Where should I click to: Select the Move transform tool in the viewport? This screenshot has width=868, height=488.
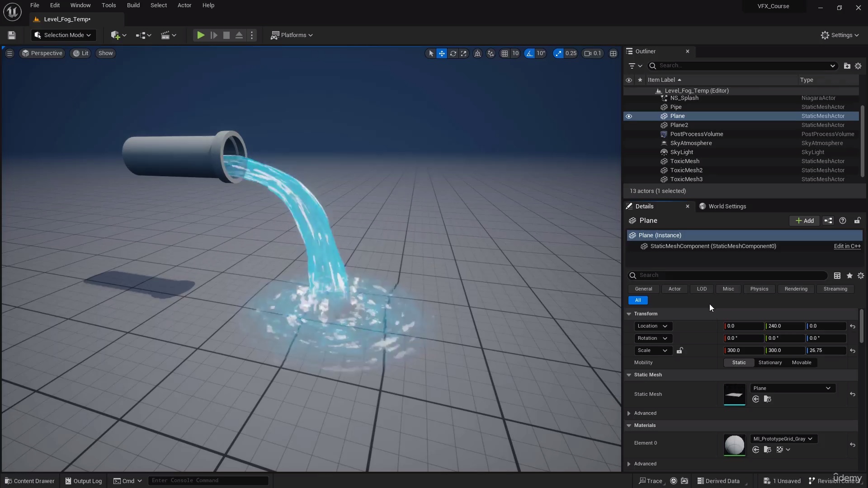pos(442,53)
